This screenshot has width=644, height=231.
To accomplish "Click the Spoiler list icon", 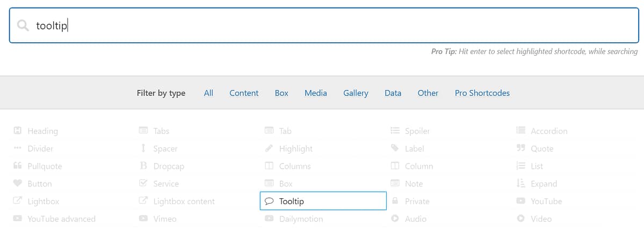I will [395, 131].
